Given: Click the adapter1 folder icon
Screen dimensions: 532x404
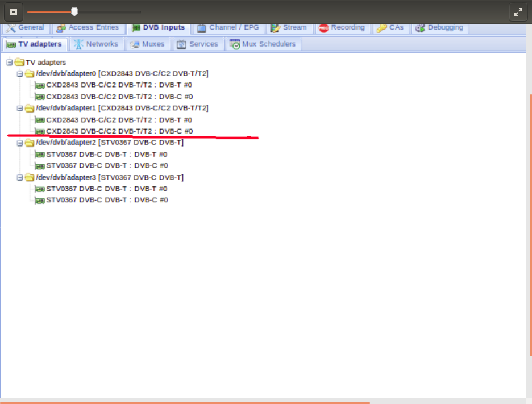Looking at the screenshot, I should tap(30, 108).
